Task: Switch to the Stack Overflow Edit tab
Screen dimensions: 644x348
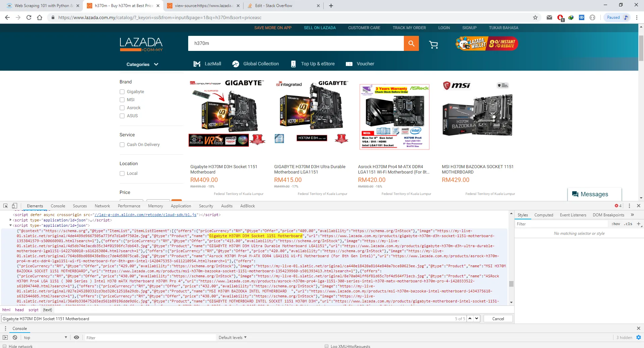Action: 284,6
